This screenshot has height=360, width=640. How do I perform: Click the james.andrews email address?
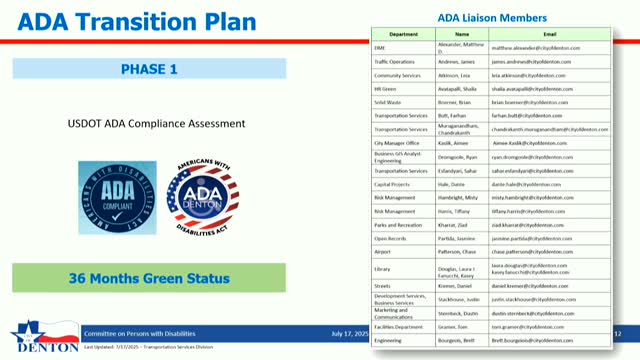tap(531, 62)
